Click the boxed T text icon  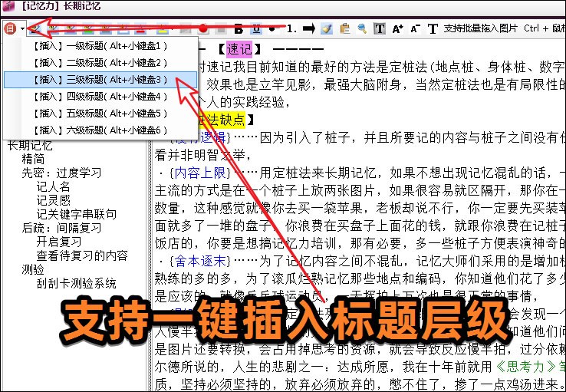(x=380, y=28)
